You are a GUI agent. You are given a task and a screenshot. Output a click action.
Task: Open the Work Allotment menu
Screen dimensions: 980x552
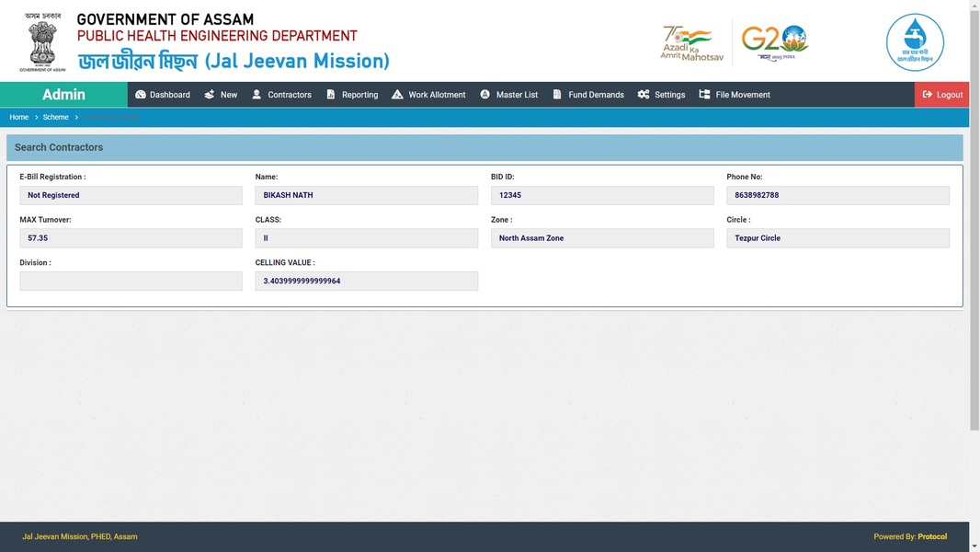click(x=428, y=95)
